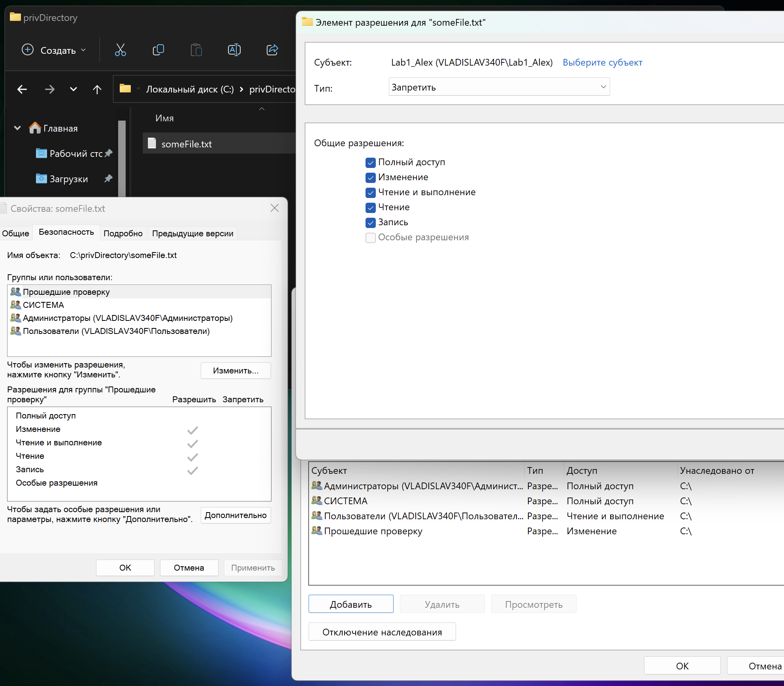Click the forward navigation arrow
Viewport: 784px width, 686px height.
point(50,89)
